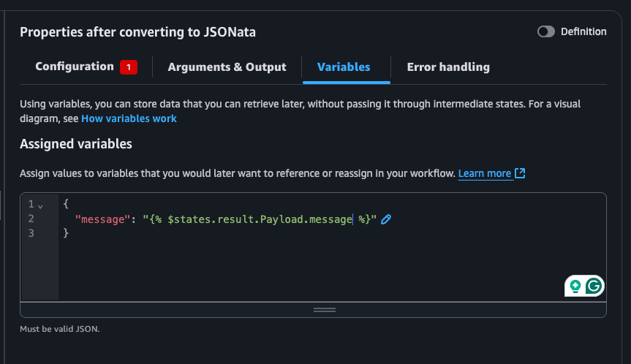Image resolution: width=631 pixels, height=364 pixels.
Task: Toggle the Definition switch
Action: coord(545,31)
